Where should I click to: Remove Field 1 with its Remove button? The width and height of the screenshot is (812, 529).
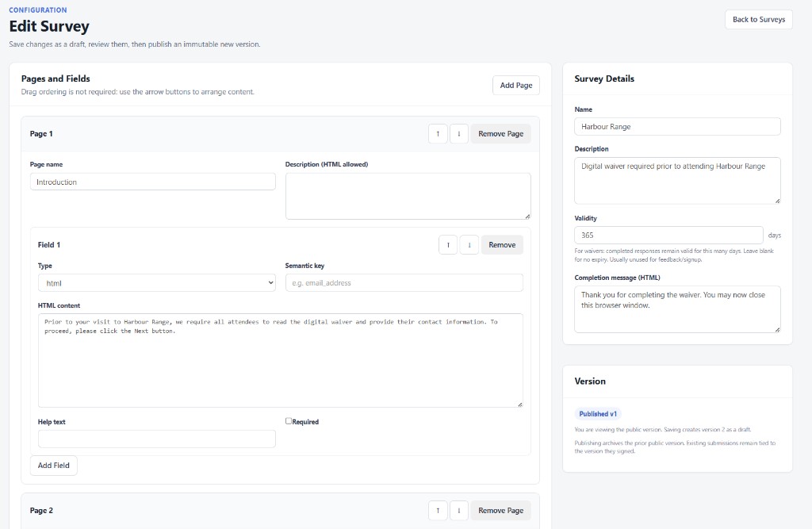coord(502,245)
